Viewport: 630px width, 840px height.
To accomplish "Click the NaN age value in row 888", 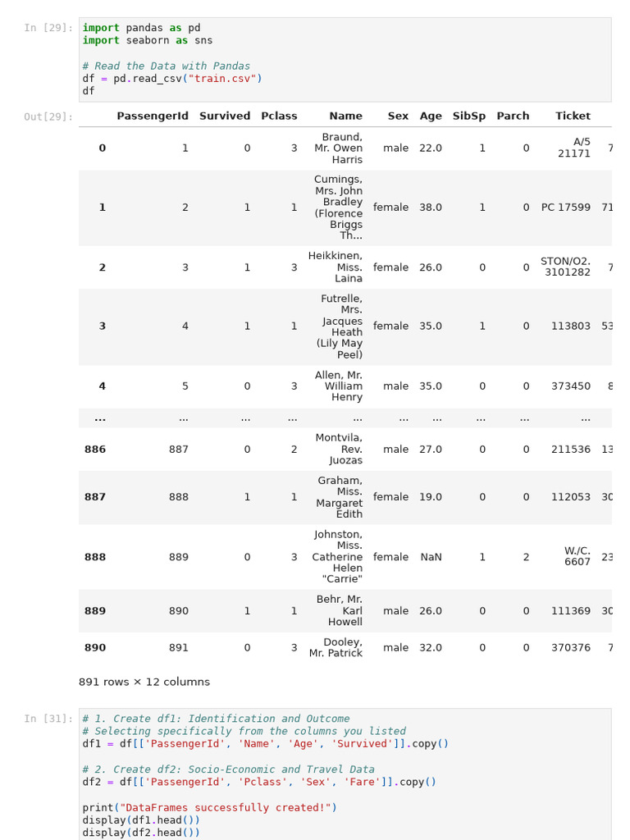I will coord(431,557).
